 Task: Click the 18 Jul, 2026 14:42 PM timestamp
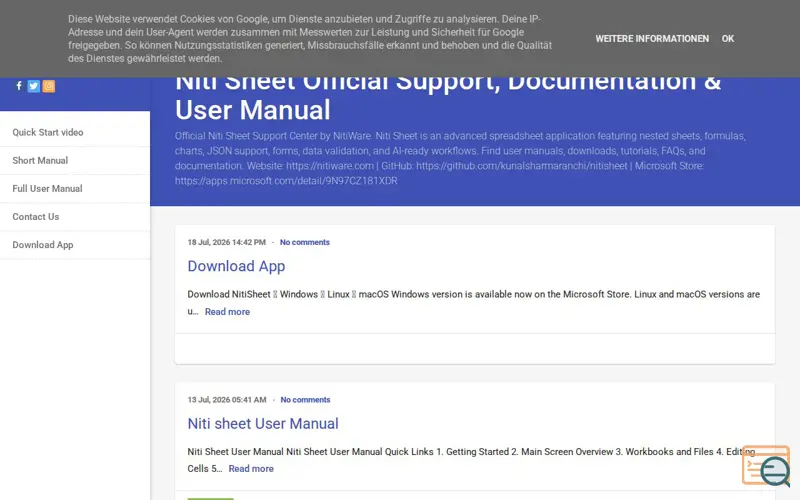(227, 242)
